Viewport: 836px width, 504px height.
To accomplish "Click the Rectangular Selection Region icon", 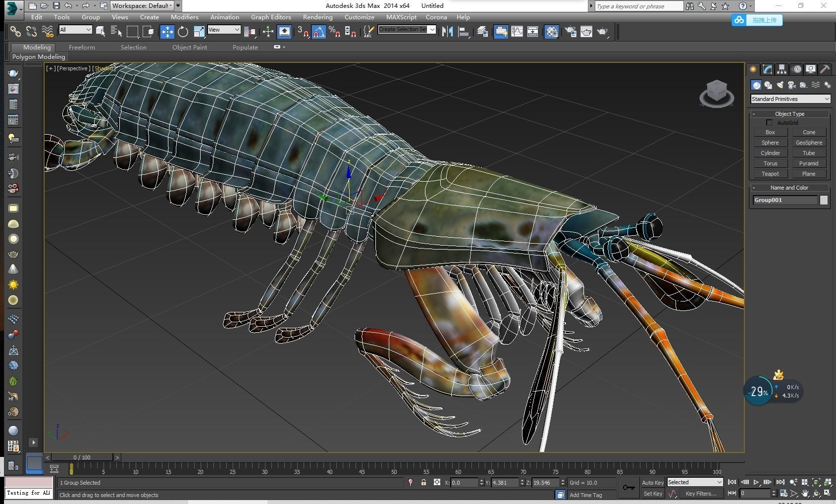I will coord(132,32).
